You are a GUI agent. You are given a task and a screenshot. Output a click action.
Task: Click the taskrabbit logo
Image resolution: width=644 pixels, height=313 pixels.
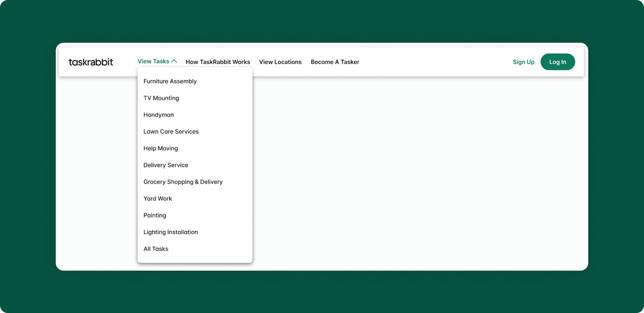tap(91, 62)
